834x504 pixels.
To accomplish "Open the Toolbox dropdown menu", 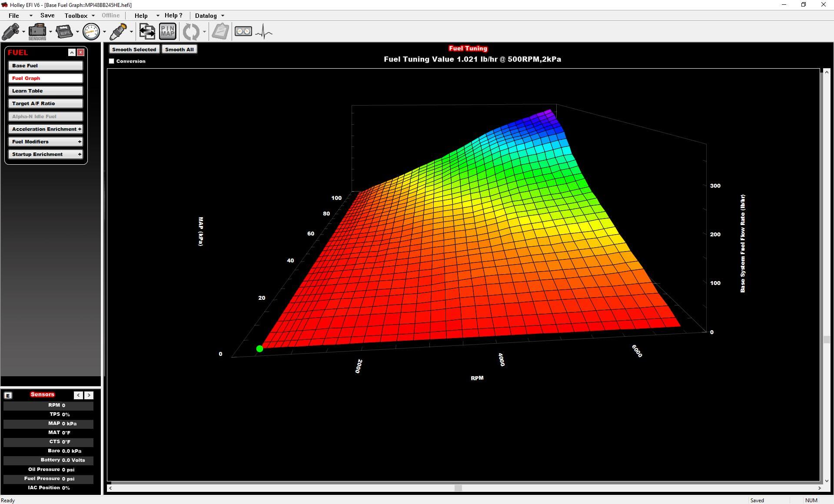I will (x=76, y=16).
